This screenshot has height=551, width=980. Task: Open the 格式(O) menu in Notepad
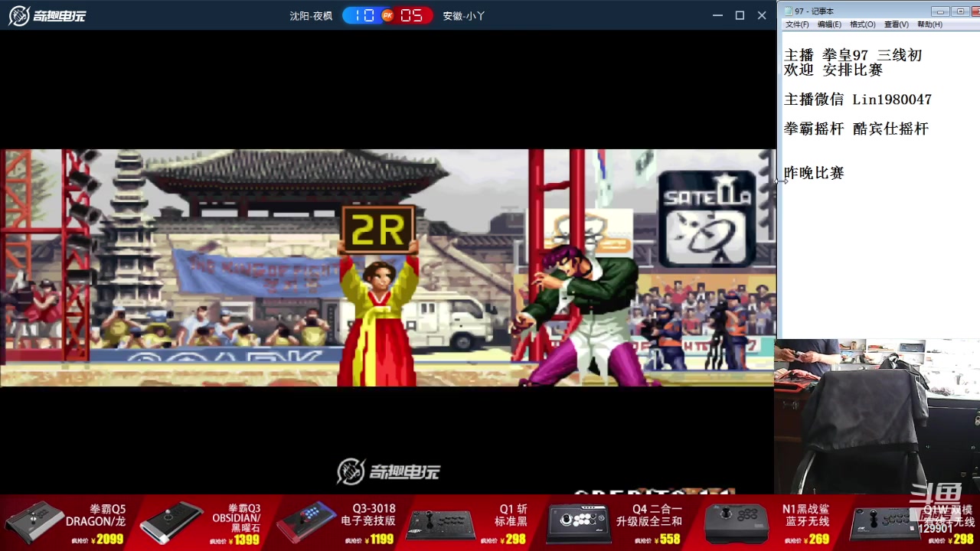pyautogui.click(x=862, y=24)
